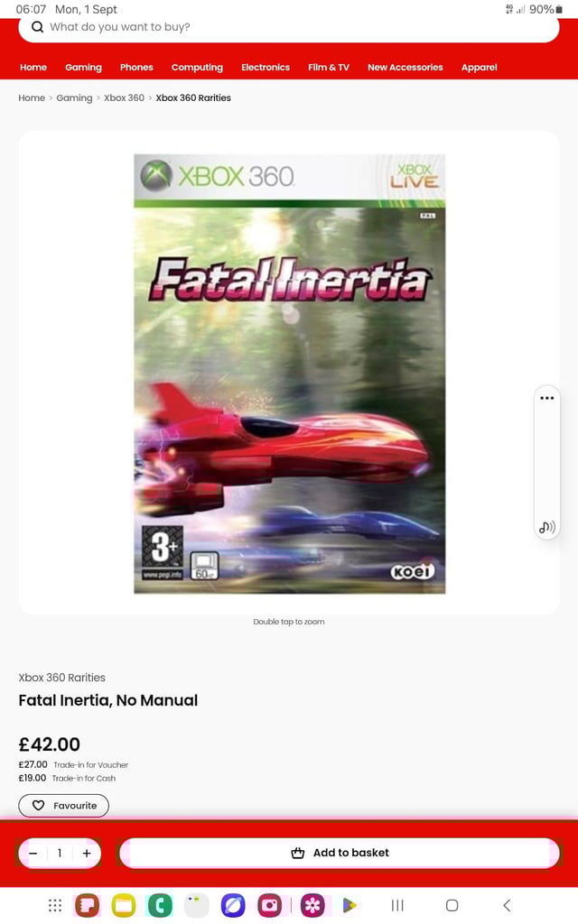The width and height of the screenshot is (578, 924).
Task: Launch the yellow files app in dock
Action: tap(124, 905)
